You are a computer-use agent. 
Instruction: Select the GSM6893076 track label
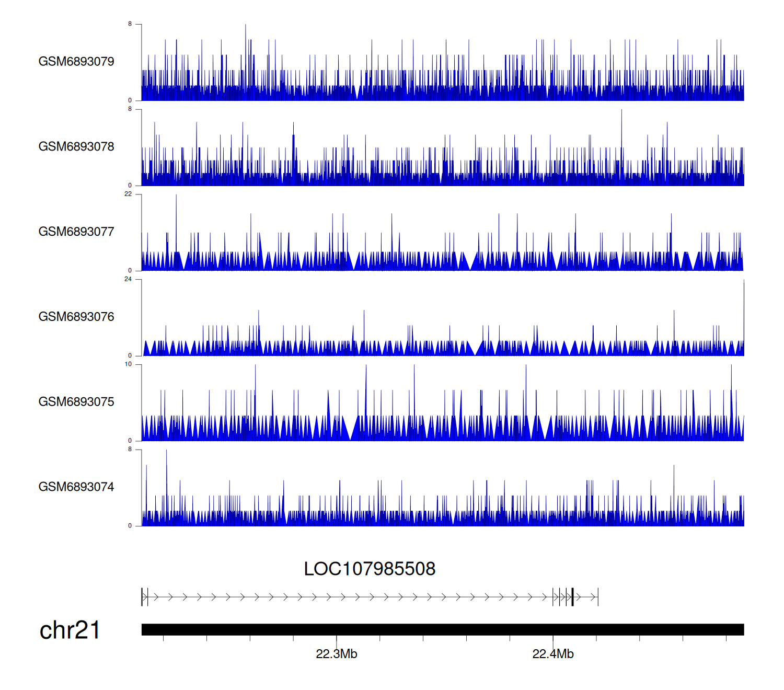tap(76, 317)
